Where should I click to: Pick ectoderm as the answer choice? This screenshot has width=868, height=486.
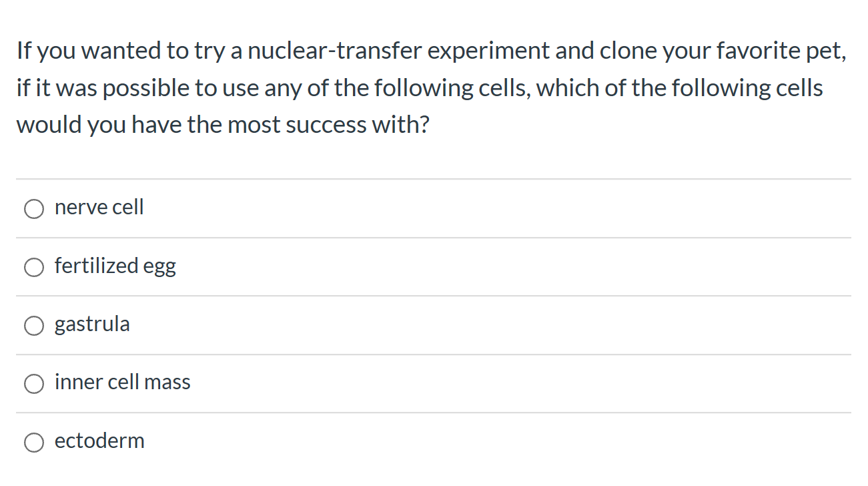pyautogui.click(x=34, y=443)
